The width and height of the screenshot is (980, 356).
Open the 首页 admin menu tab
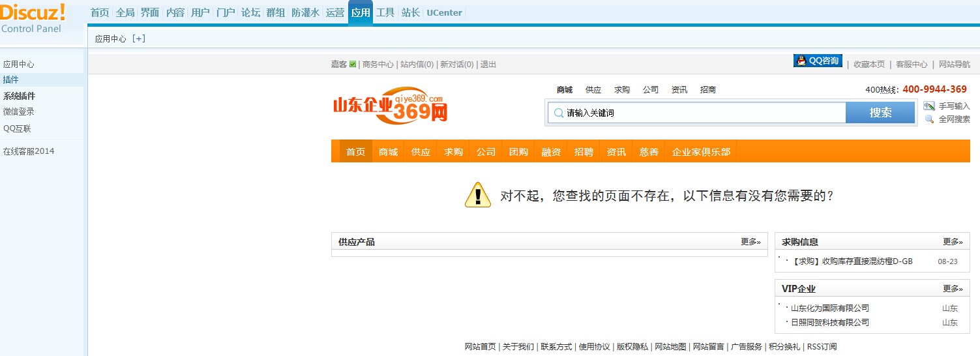point(100,12)
